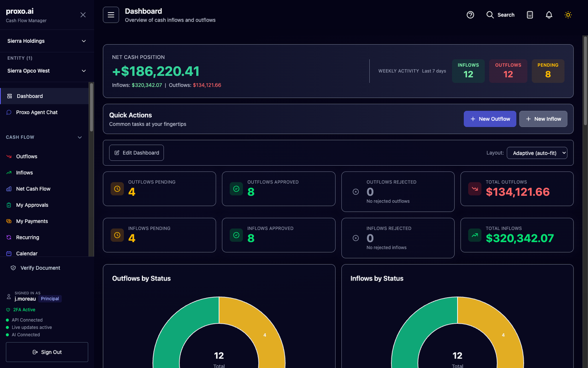Toggle light theme with sun icon
The width and height of the screenshot is (588, 368).
[x=568, y=15]
